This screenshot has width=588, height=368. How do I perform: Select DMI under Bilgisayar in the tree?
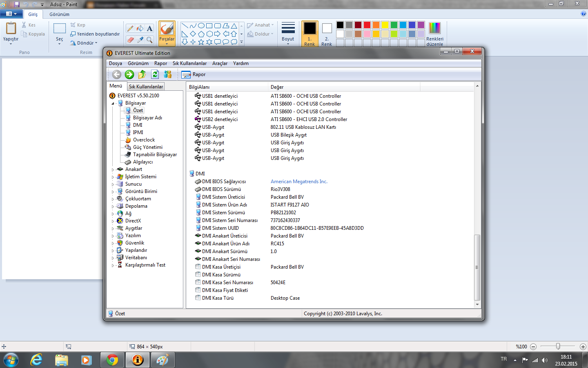(x=138, y=125)
